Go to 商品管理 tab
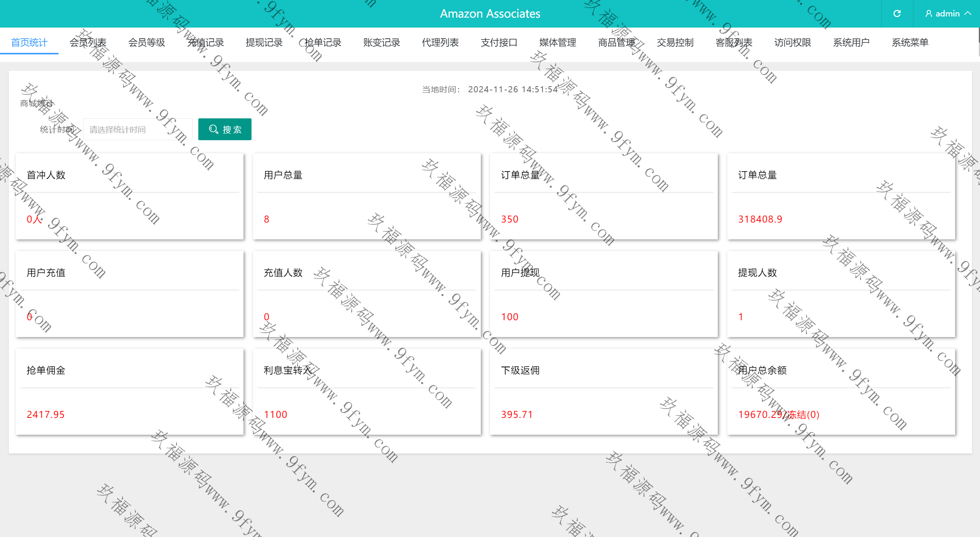Viewport: 980px width, 537px height. coord(616,43)
